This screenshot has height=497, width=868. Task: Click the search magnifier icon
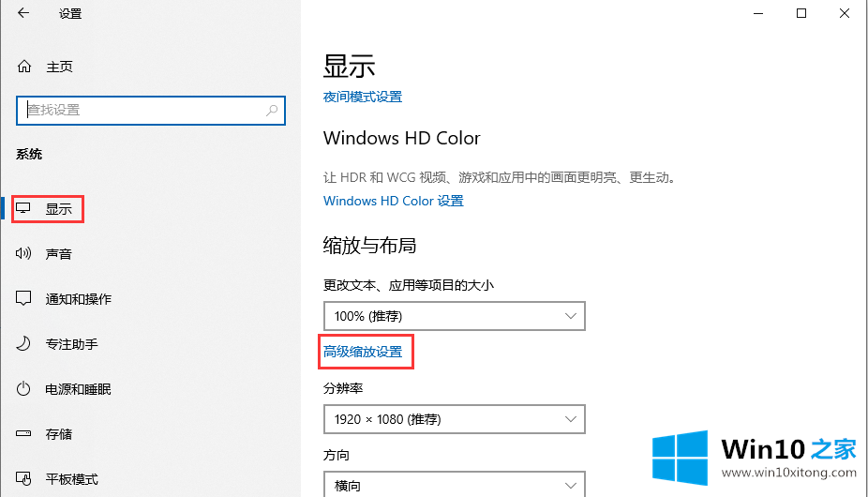pos(272,110)
